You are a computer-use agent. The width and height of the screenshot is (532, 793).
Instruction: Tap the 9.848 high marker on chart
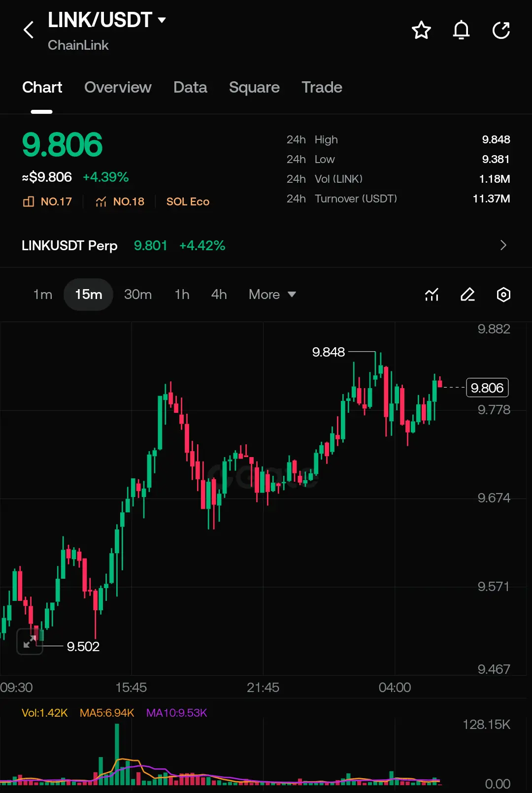tap(329, 352)
